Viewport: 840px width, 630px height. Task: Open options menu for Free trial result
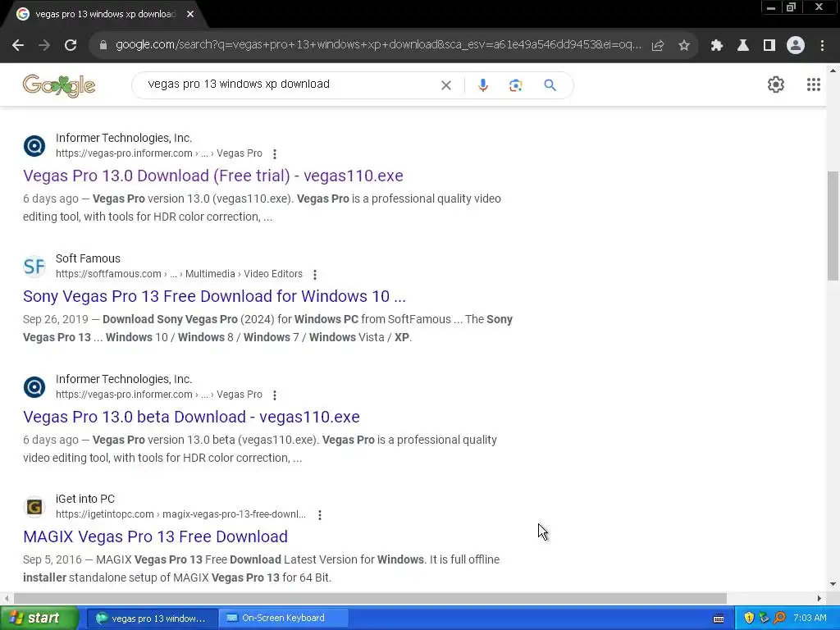(275, 154)
